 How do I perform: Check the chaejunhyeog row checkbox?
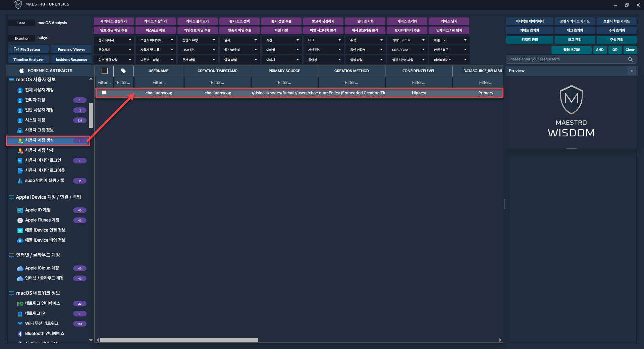tap(104, 93)
